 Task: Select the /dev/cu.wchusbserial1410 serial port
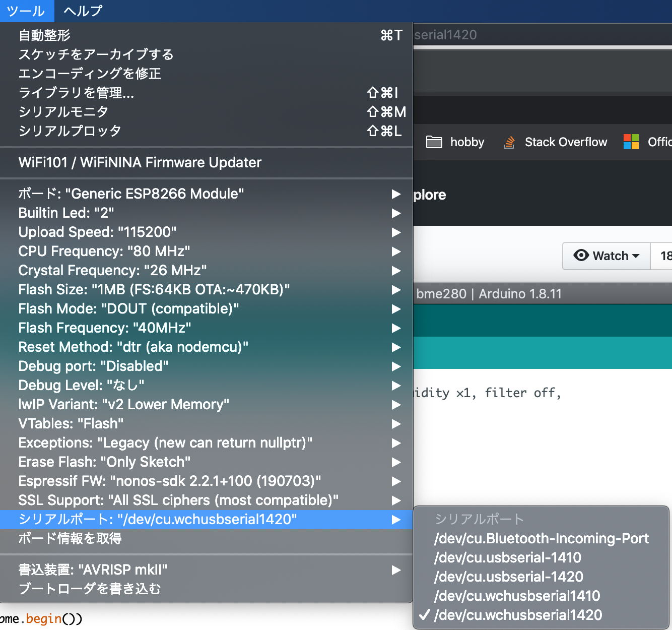(x=517, y=596)
